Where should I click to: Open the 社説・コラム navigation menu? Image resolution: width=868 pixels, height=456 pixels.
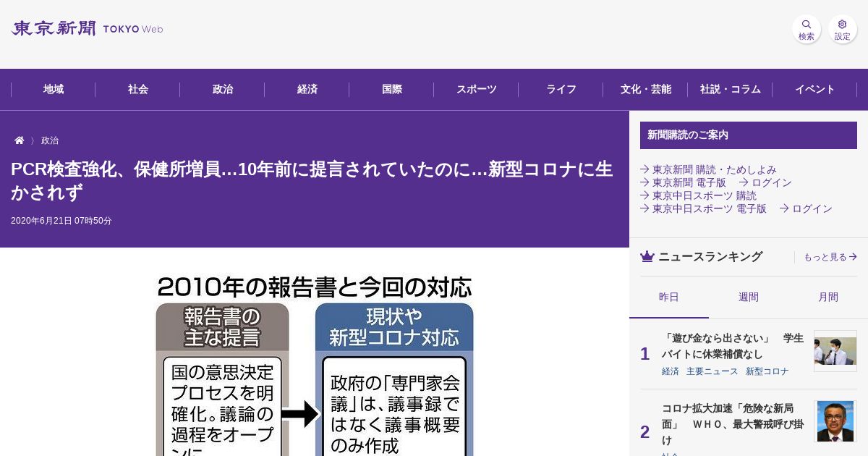coord(731,90)
